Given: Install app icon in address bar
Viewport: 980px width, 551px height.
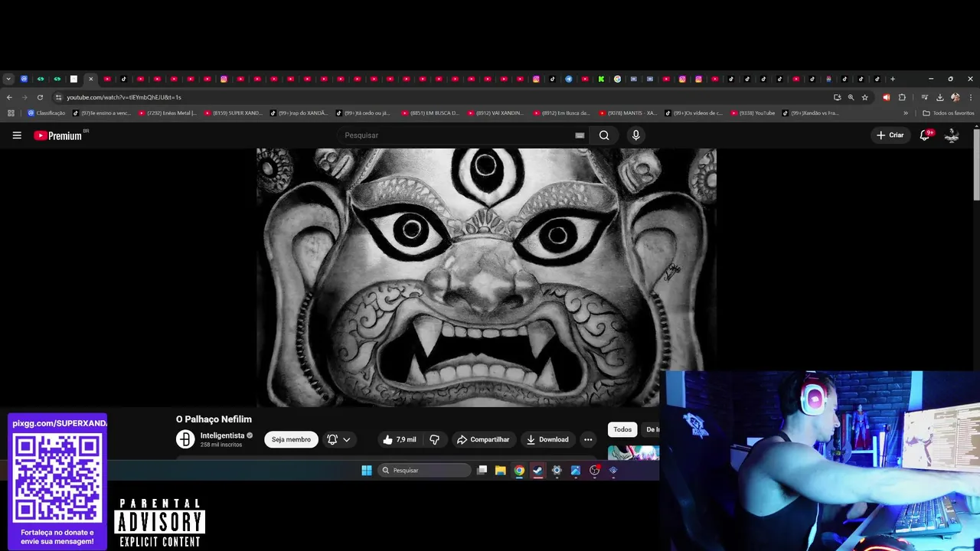Looking at the screenshot, I should tap(837, 97).
